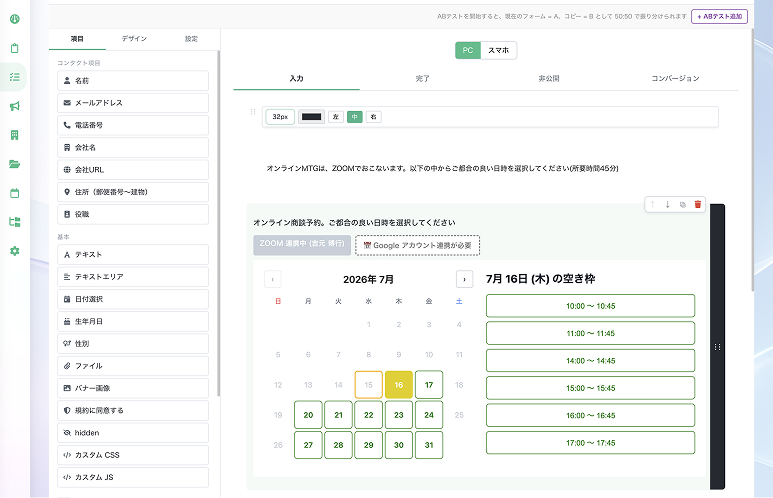The height and width of the screenshot is (498, 773).
Task: Select the form checklist icon in sidebar
Action: point(15,77)
